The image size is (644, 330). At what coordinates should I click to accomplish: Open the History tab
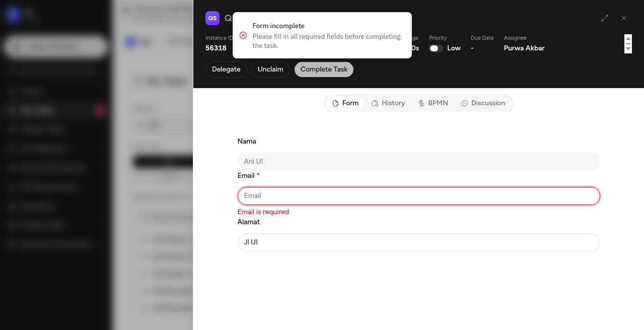click(388, 103)
